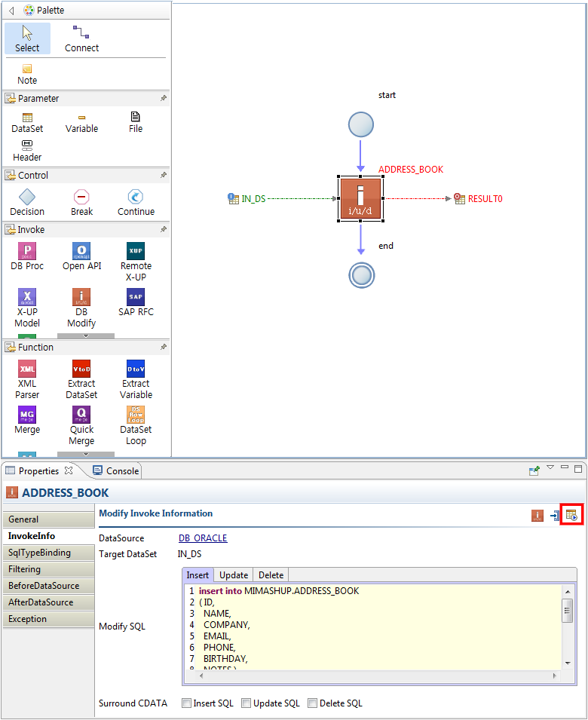Pick the Break control node
The height and width of the screenshot is (720, 588).
pos(81,203)
